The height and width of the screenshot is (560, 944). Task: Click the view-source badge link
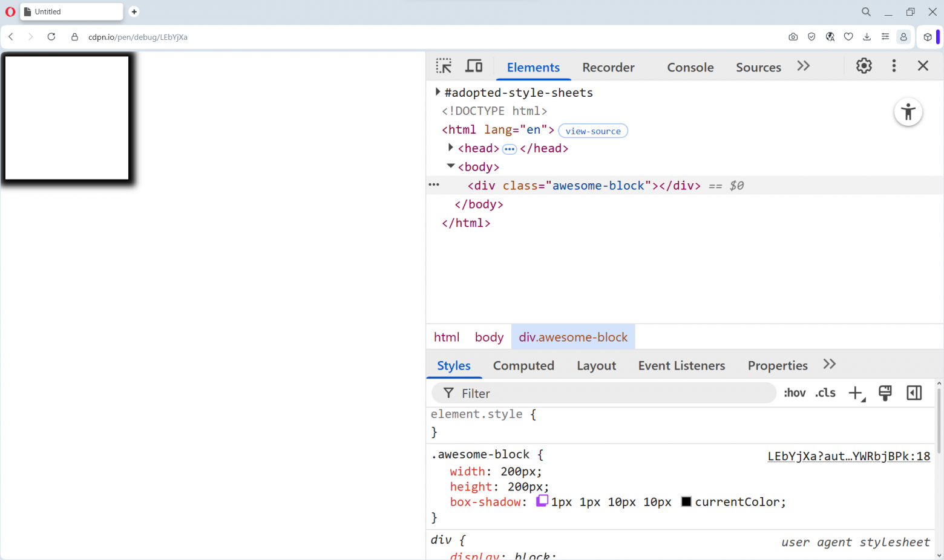[593, 131]
